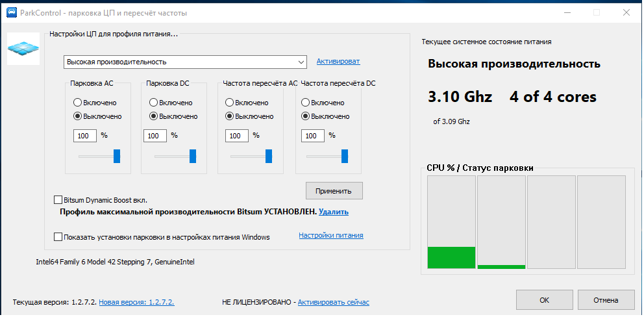The height and width of the screenshot is (317, 644).
Task: Click the fourth CPU core usage bar
Action: [601, 222]
